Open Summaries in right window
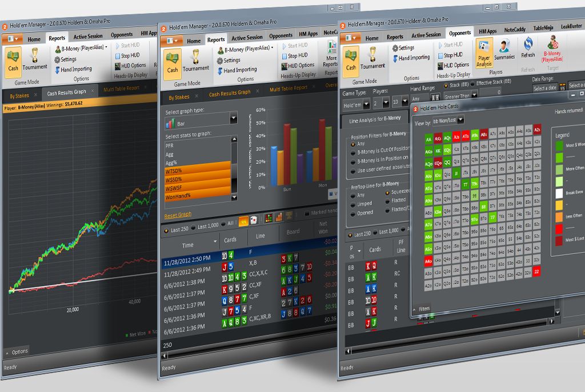Screen dimensions: 585x392 [504, 50]
